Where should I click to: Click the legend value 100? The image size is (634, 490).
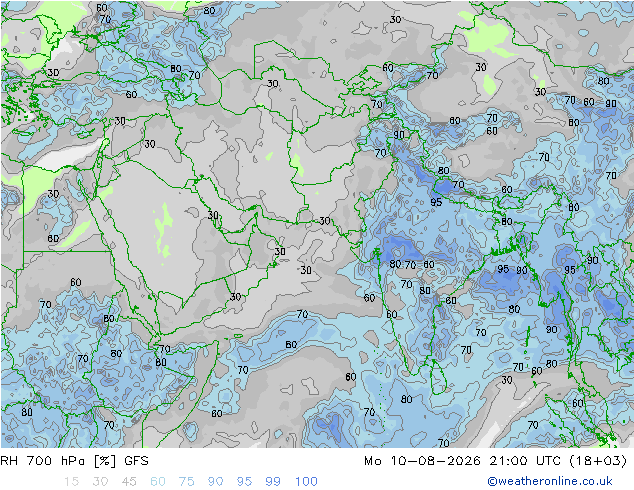(306, 482)
